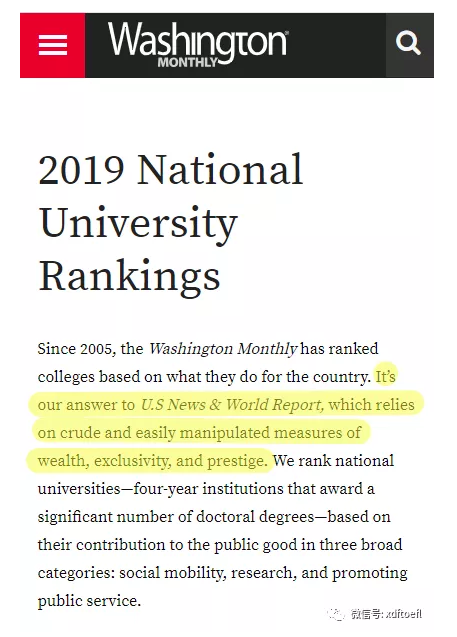
Task: Click the 'xdftoefl' watermark text
Action: click(404, 614)
